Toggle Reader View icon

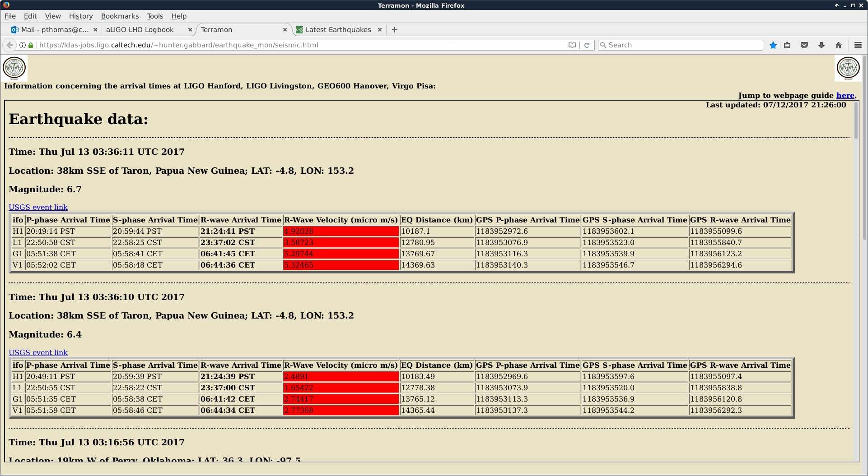point(572,45)
